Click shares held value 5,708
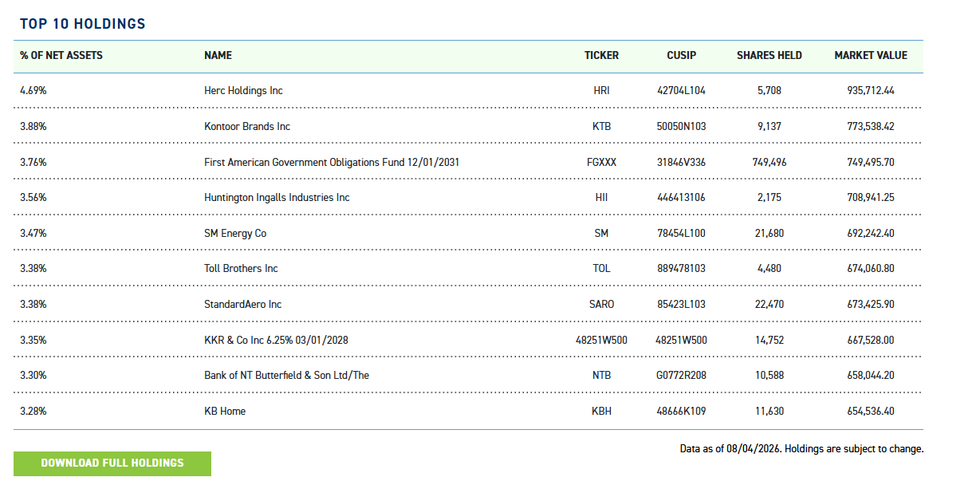Viewport: 980px width, 481px height. coord(769,91)
